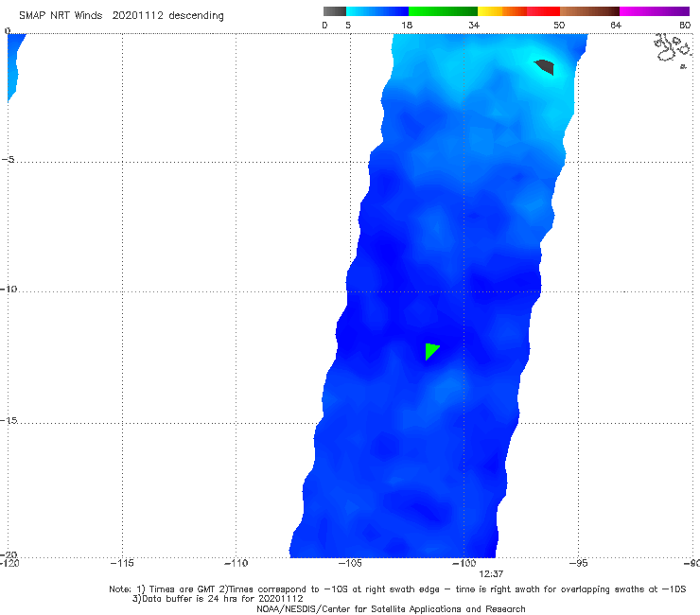700x615 pixels.
Task: Click the color scale value '5'
Action: point(348,26)
